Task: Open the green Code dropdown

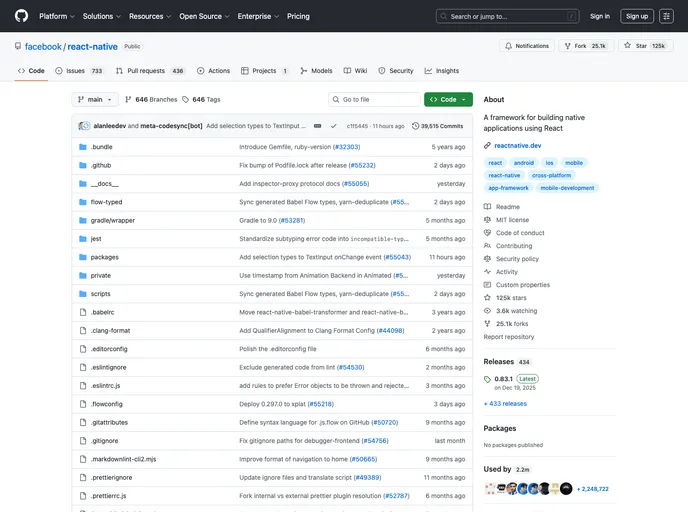Action: click(x=447, y=100)
